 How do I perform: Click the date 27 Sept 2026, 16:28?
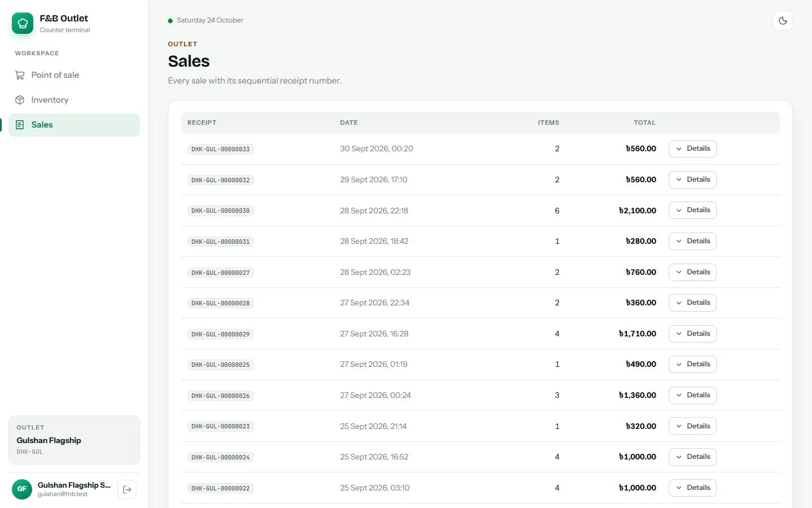click(x=374, y=334)
